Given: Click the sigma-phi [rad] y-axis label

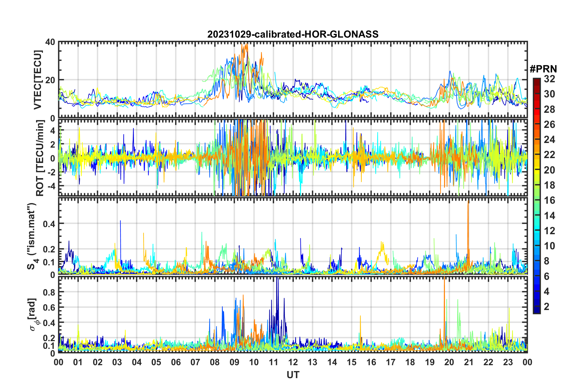Looking at the screenshot, I should pyautogui.click(x=33, y=314).
